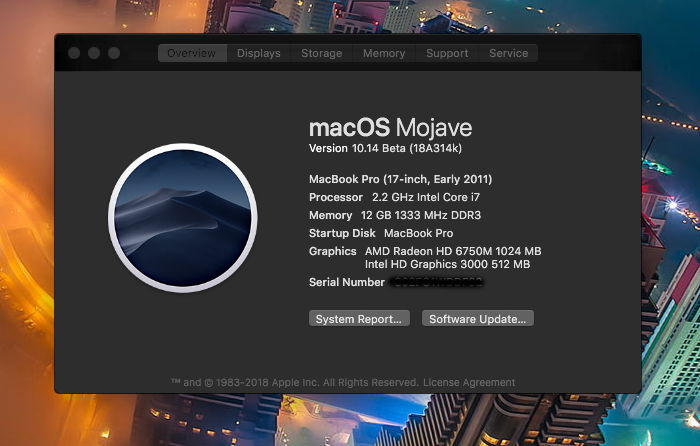Click the Processor label

pyautogui.click(x=336, y=197)
